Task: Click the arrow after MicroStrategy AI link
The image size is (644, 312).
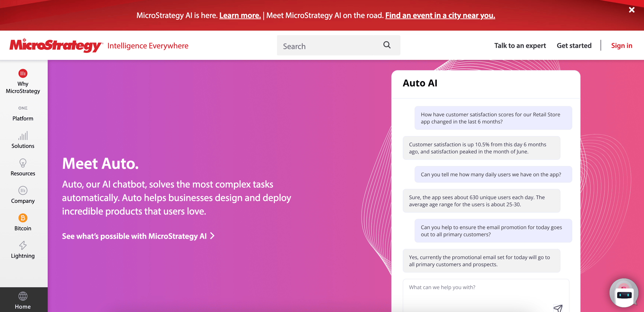Action: coord(213,236)
